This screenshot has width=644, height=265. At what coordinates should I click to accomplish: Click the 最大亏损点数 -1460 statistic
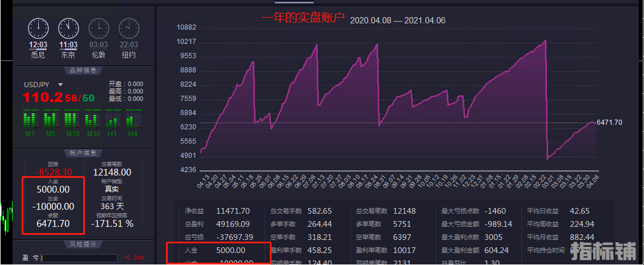[x=473, y=211]
